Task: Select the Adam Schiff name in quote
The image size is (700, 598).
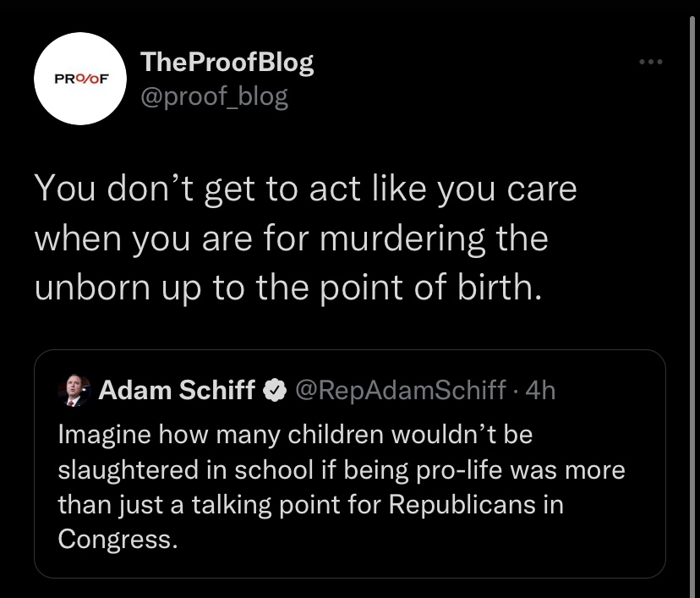Action: point(177,390)
